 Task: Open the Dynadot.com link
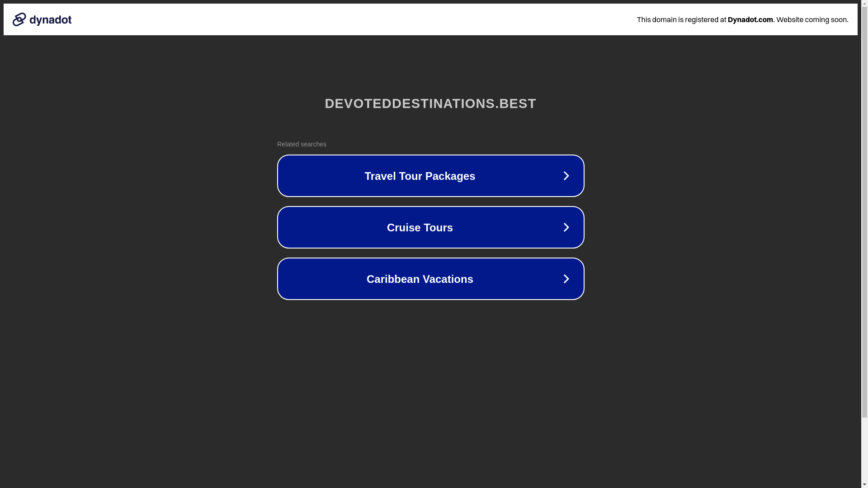point(750,19)
